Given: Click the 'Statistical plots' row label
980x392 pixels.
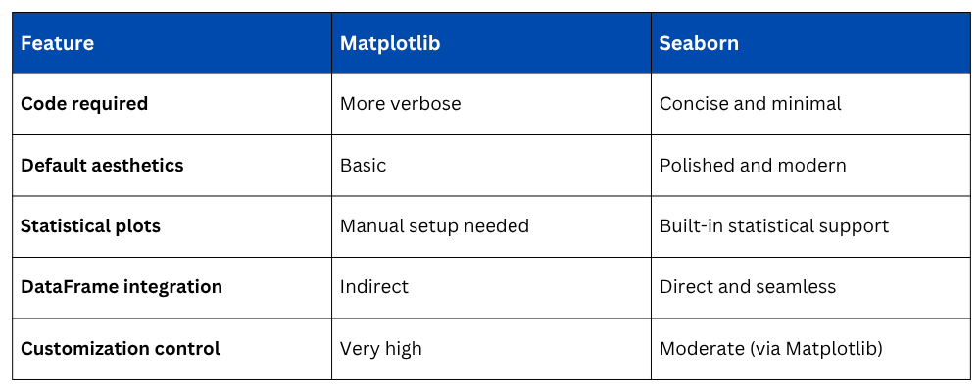Looking at the screenshot, I should (90, 226).
